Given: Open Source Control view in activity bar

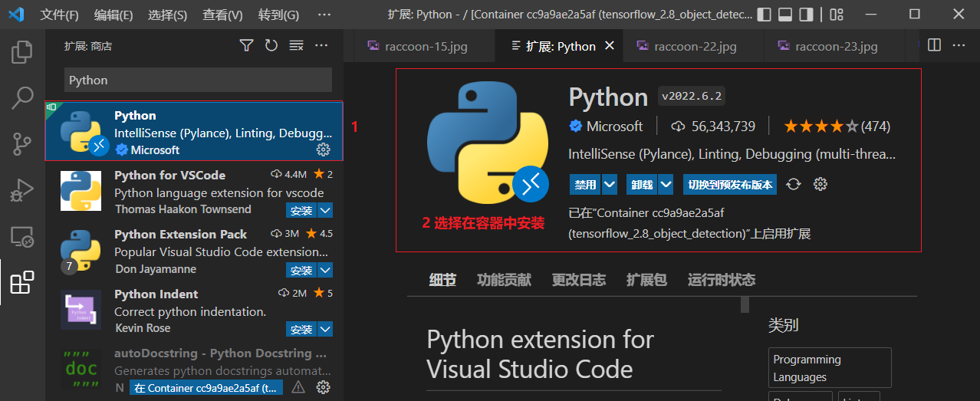Looking at the screenshot, I should [21, 143].
